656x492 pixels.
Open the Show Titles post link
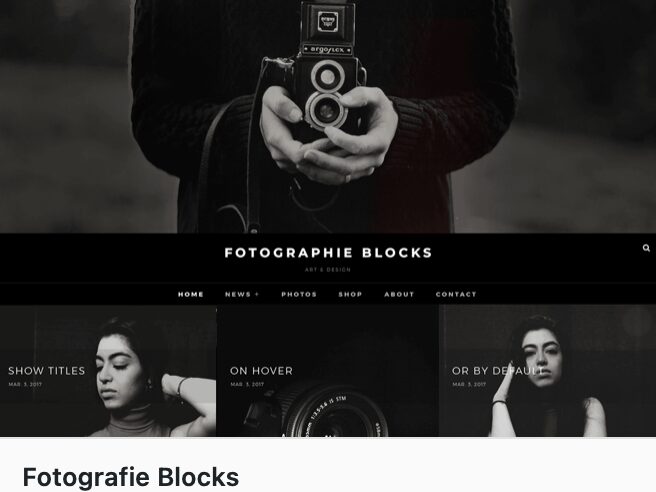click(46, 371)
